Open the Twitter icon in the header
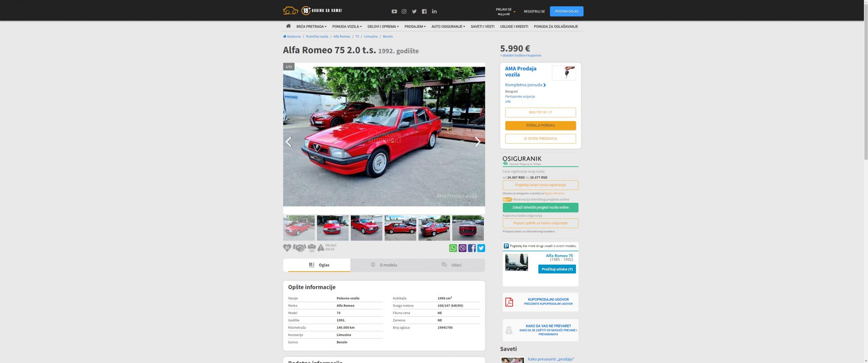Screen dimensions: 868x363 point(414,12)
